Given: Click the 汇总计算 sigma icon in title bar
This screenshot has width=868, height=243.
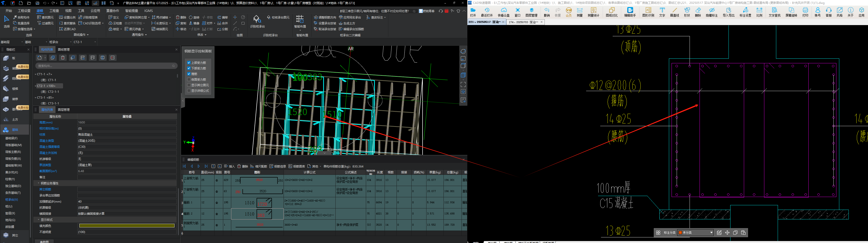Looking at the screenshot, I should click(62, 3).
